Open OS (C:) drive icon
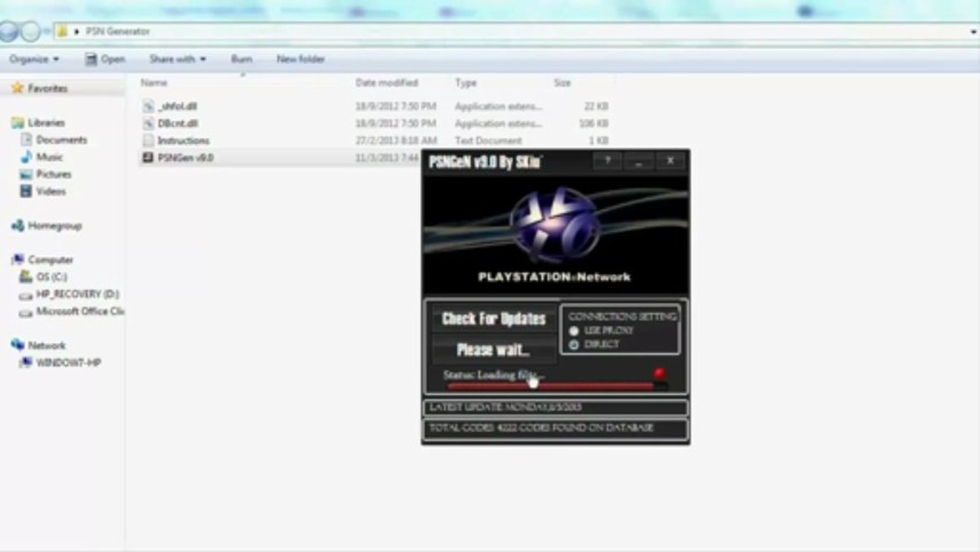The image size is (980, 552). pos(26,277)
